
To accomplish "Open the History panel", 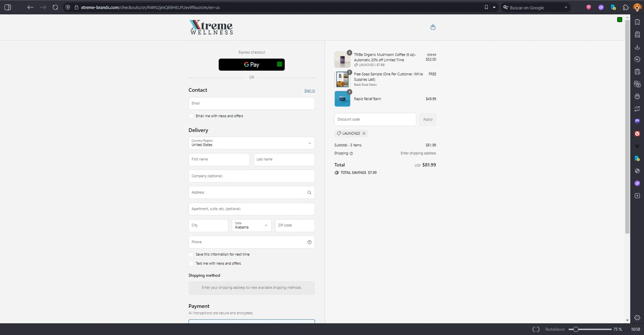I will pos(637,59).
